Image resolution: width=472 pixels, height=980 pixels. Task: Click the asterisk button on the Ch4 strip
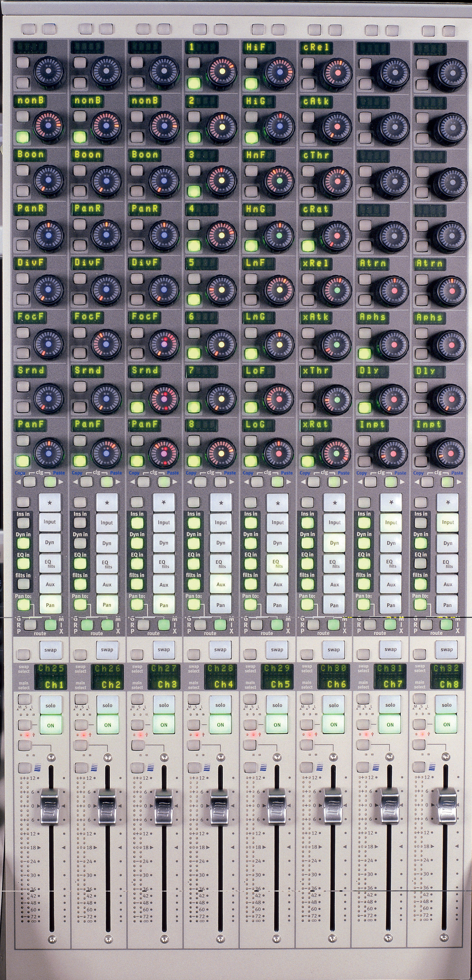point(221,503)
